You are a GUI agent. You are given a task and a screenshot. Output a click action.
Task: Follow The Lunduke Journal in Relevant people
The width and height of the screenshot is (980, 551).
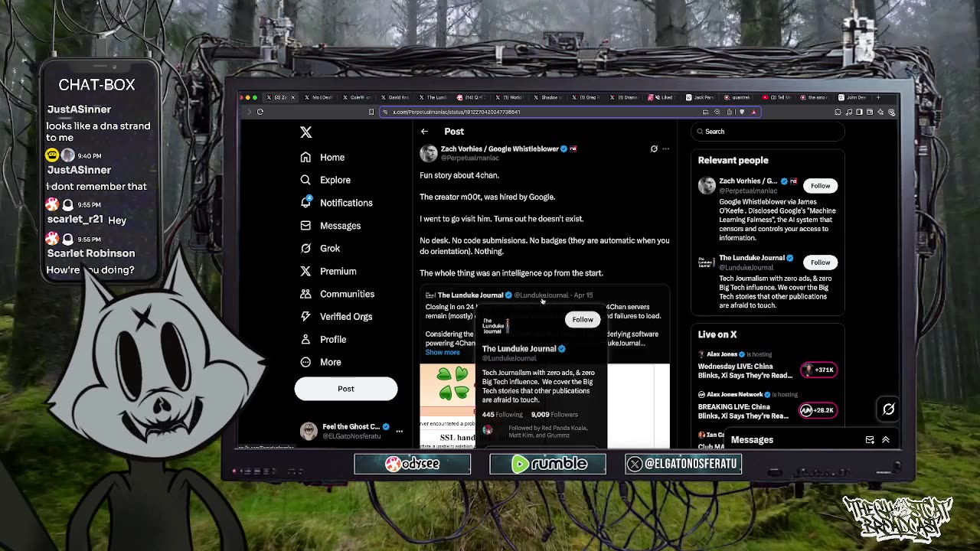click(820, 262)
